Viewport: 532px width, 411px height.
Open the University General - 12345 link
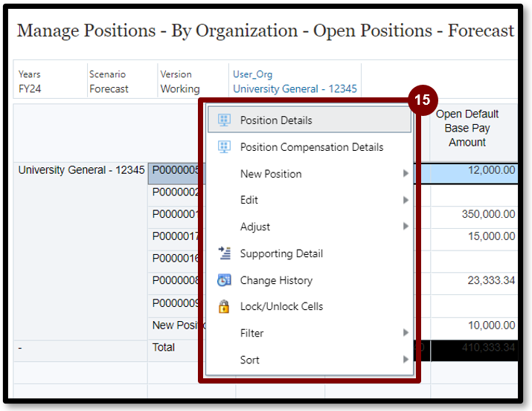[x=295, y=88]
